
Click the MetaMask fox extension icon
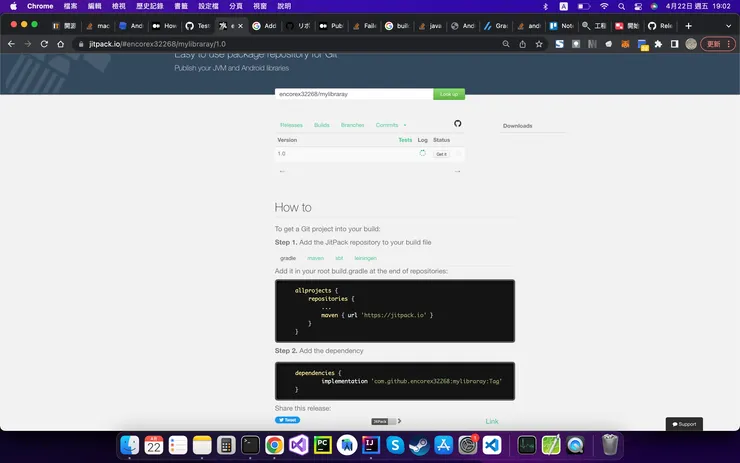point(625,44)
